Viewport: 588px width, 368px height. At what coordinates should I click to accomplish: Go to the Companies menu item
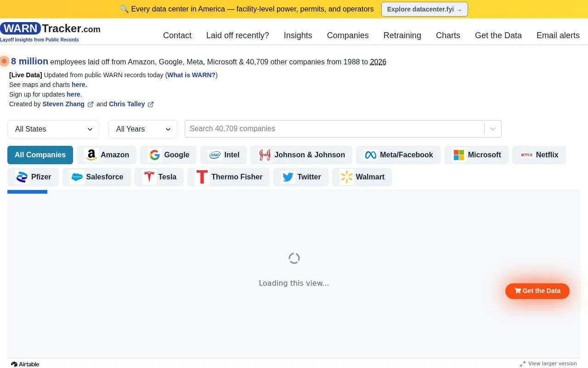348,35
